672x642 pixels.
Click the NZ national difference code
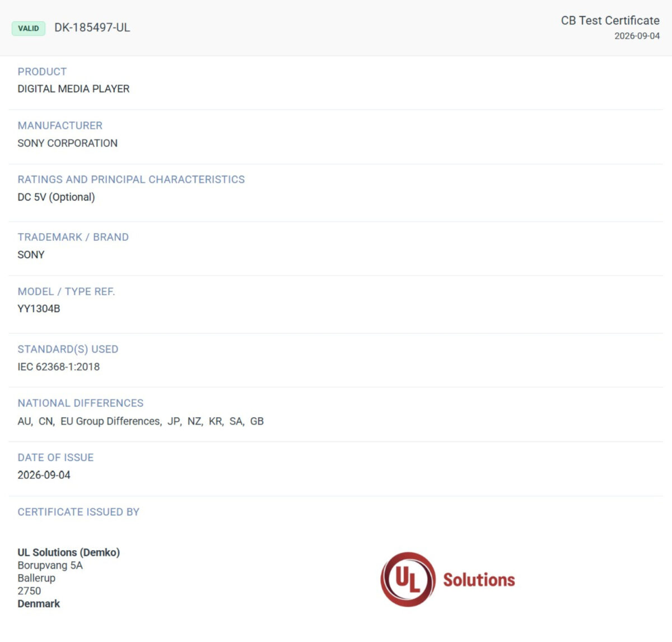pyautogui.click(x=194, y=421)
